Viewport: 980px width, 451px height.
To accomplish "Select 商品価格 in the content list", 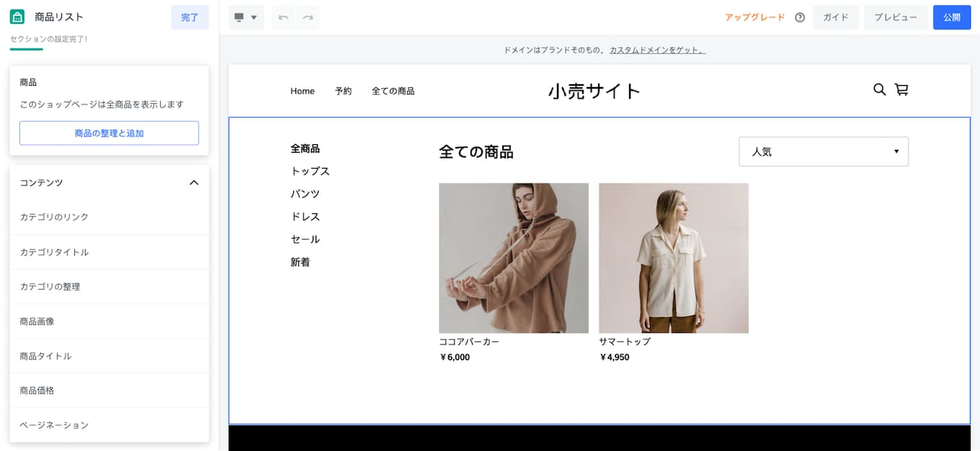I will tap(109, 390).
